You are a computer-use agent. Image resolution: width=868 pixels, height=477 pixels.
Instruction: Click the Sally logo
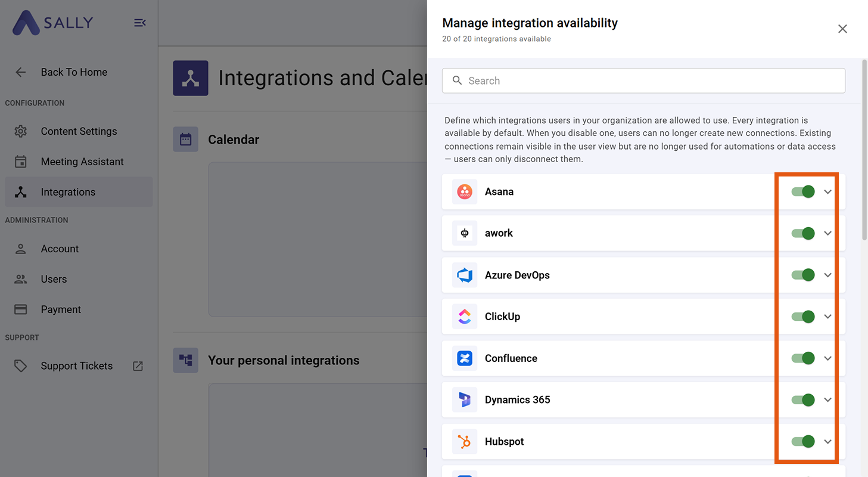click(x=52, y=23)
